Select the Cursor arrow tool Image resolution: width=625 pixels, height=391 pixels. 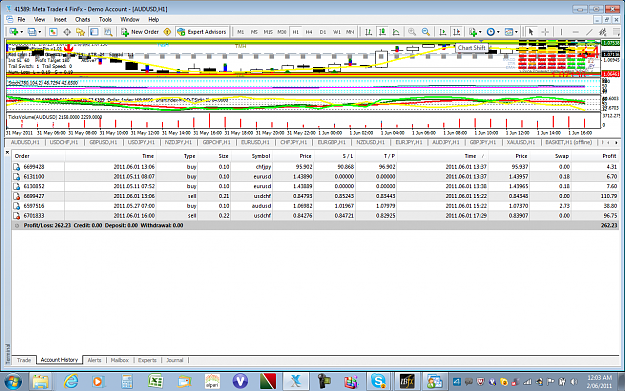point(531,32)
